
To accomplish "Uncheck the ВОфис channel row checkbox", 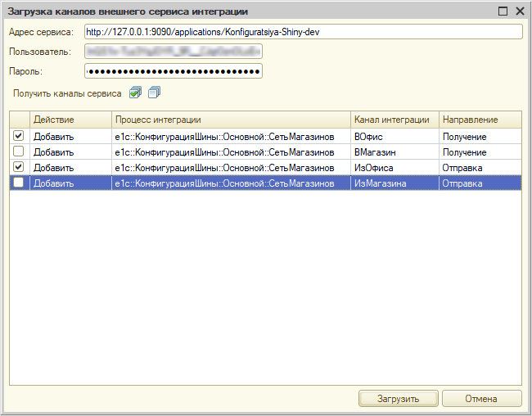I will [x=19, y=136].
